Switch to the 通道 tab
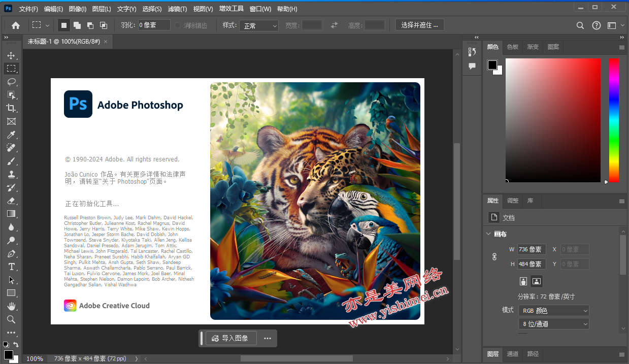Image resolution: width=629 pixels, height=364 pixels. [x=513, y=354]
